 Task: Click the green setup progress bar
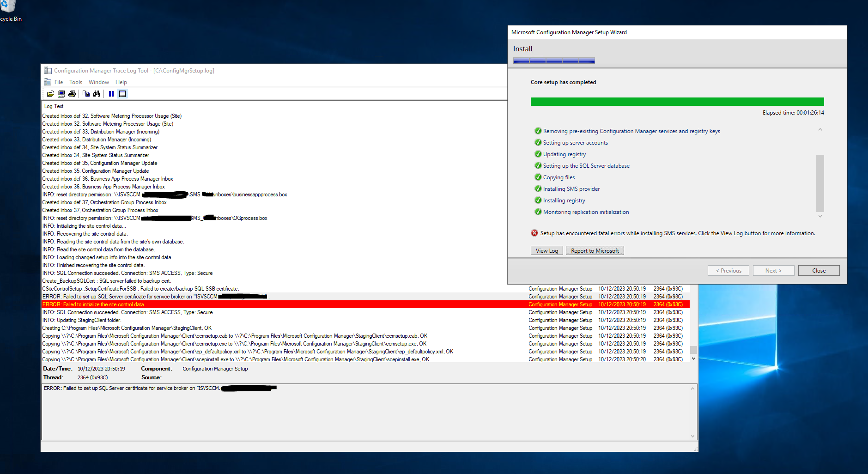pyautogui.click(x=677, y=102)
